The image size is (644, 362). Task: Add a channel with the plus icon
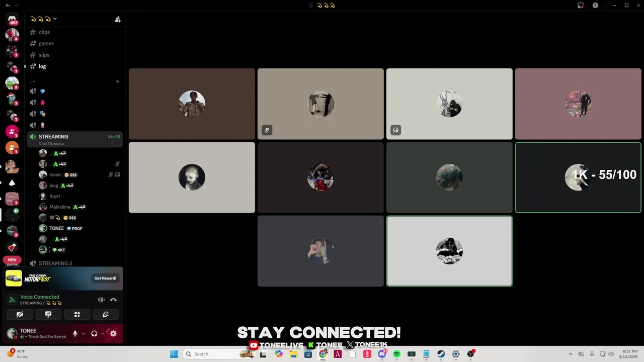117,81
